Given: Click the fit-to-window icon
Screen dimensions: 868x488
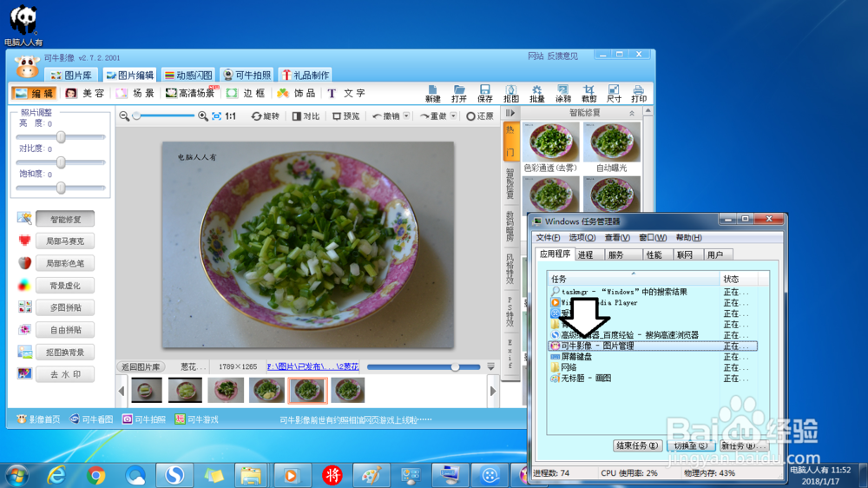Looking at the screenshot, I should [216, 115].
